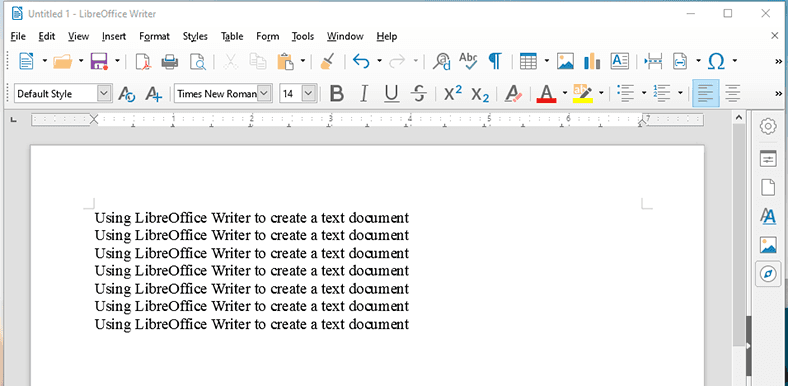Toggle Bold formatting
The width and height of the screenshot is (788, 386).
(337, 93)
